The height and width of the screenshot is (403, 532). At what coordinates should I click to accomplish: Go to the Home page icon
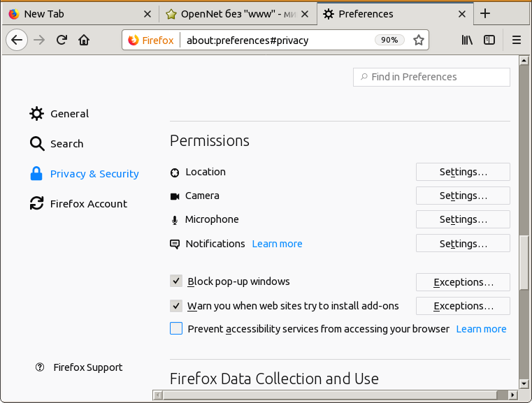(84, 40)
